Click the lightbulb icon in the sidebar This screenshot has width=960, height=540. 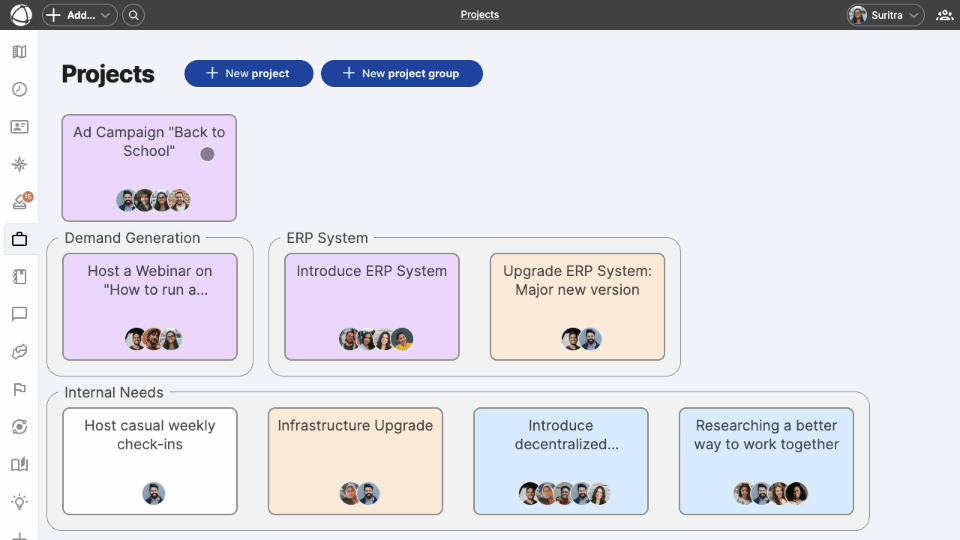(19, 501)
